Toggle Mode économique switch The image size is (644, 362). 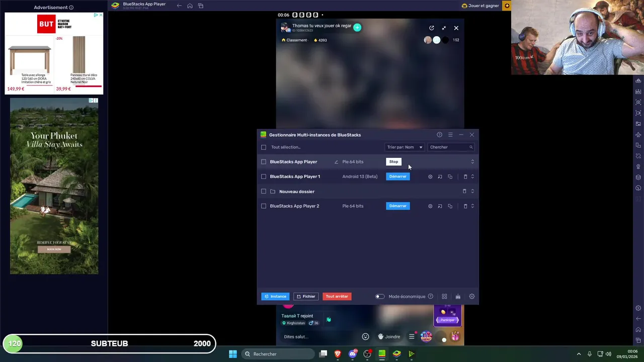pyautogui.click(x=380, y=297)
